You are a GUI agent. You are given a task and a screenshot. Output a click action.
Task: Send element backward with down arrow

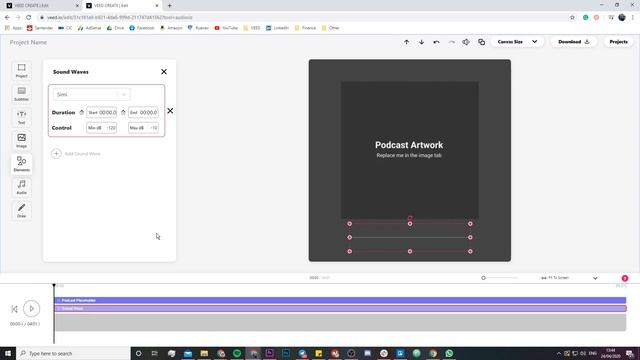click(x=421, y=42)
